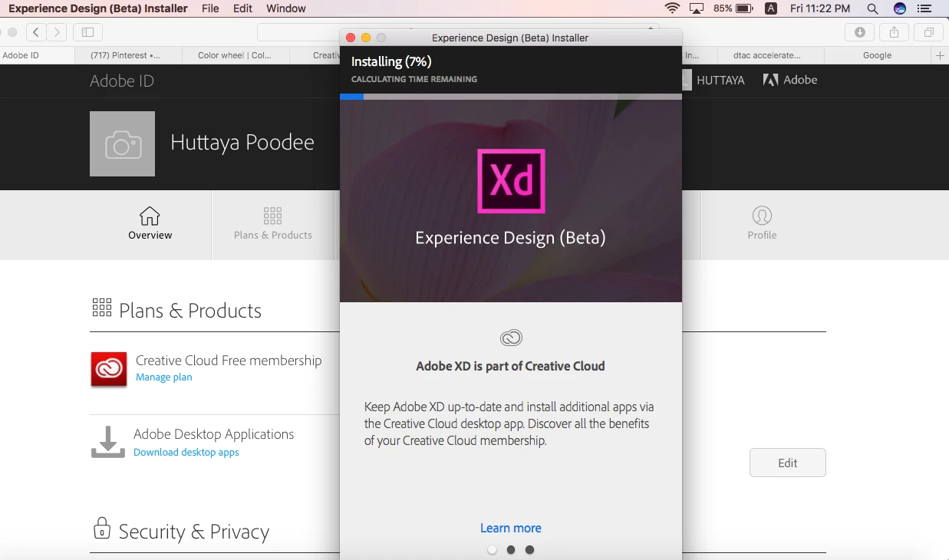This screenshot has height=560, width=949.
Task: Click the Plans & Products heading grid icon
Action: click(x=101, y=308)
